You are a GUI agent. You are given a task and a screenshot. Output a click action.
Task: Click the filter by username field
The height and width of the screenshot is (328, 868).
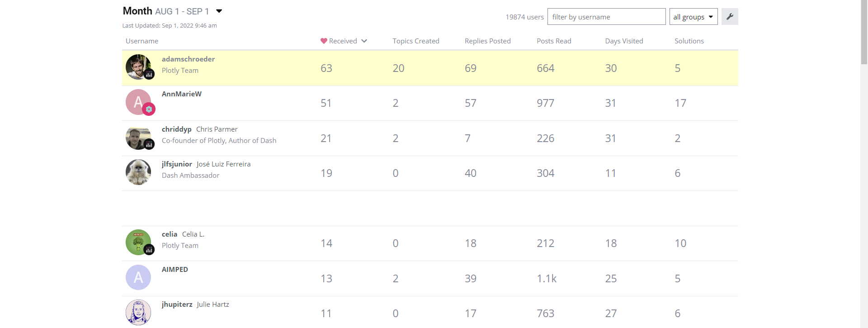click(x=606, y=17)
